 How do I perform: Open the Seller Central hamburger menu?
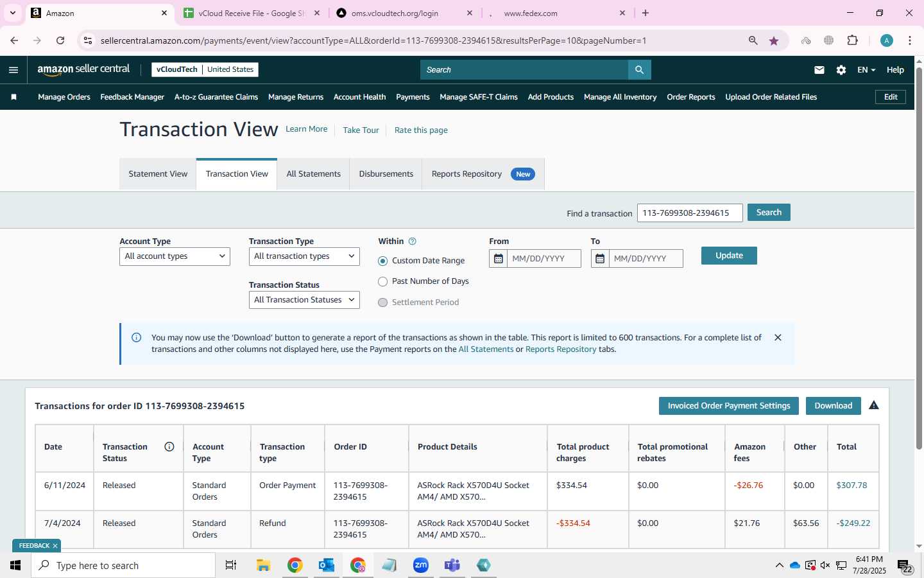click(x=13, y=70)
